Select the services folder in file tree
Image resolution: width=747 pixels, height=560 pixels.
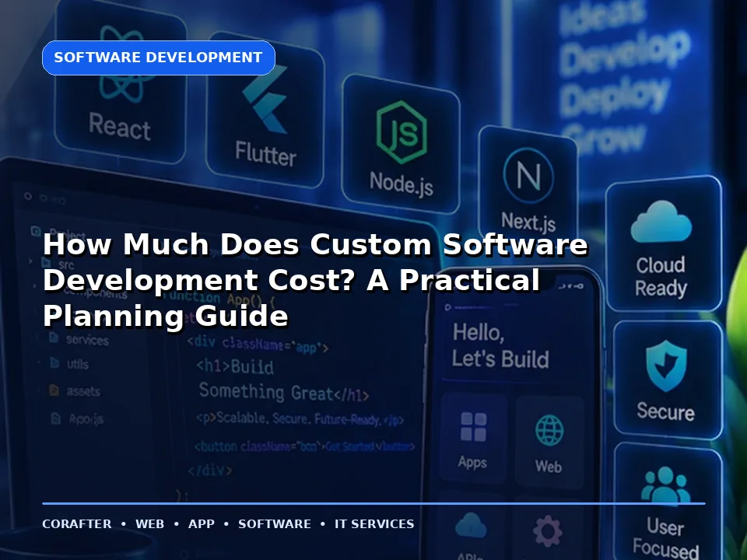[79, 340]
